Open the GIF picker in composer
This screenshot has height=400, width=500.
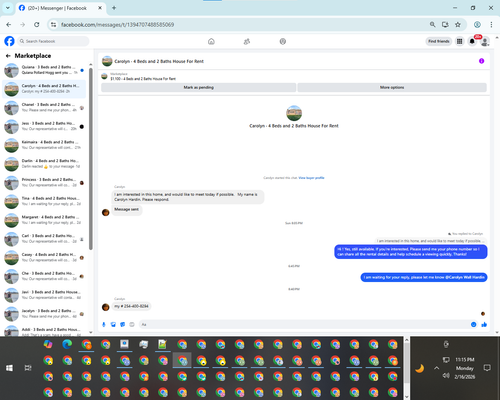click(x=132, y=324)
